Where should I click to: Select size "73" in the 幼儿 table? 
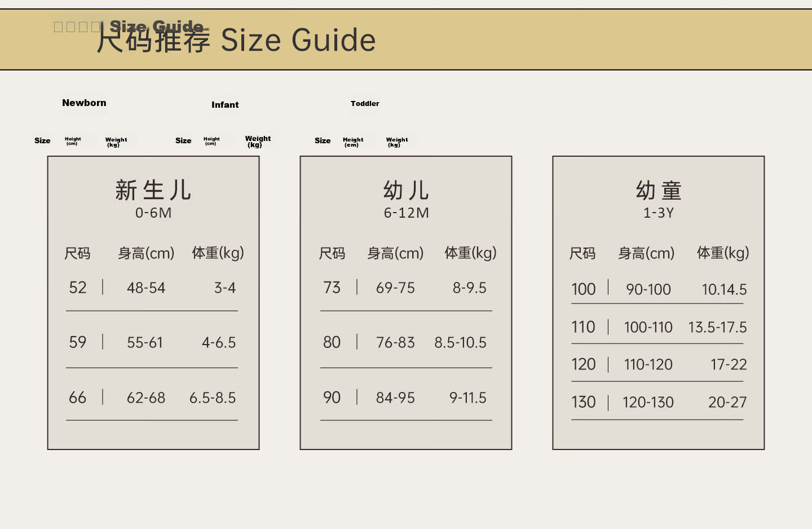pos(332,288)
